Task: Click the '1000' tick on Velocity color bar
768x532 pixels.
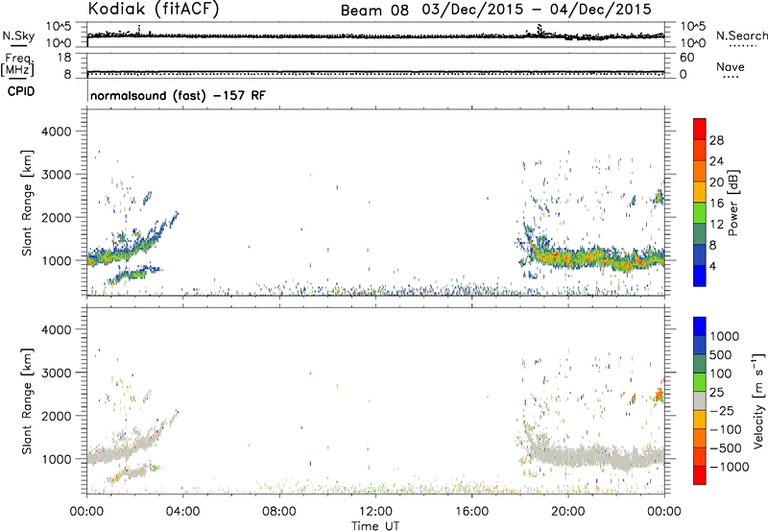Action: coord(724,336)
